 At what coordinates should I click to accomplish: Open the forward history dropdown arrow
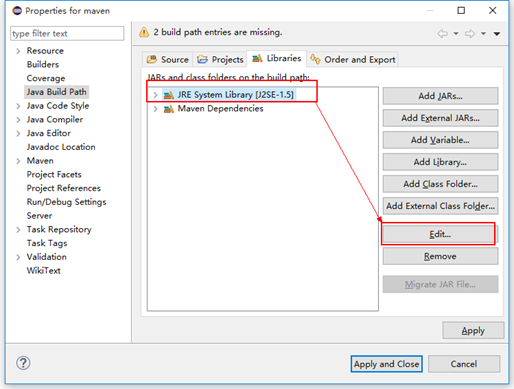point(483,34)
